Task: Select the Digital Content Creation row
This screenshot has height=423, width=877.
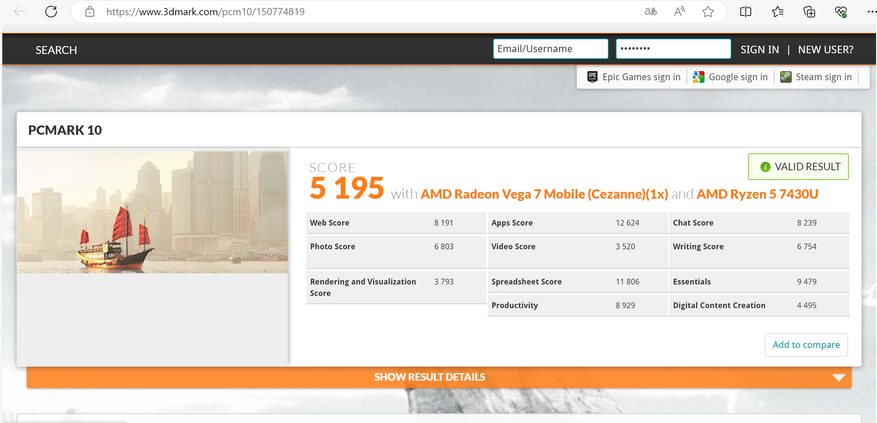Action: pos(759,305)
